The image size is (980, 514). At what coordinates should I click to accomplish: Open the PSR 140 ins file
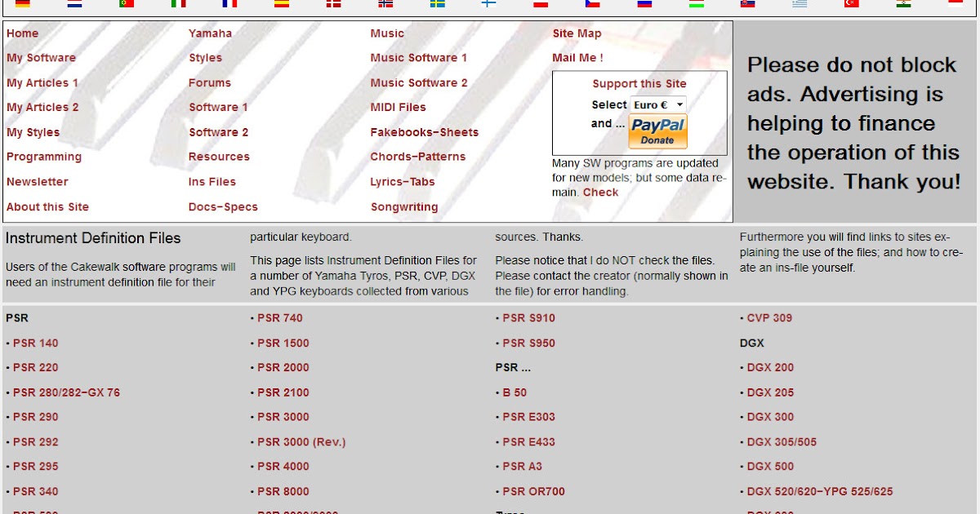[36, 343]
